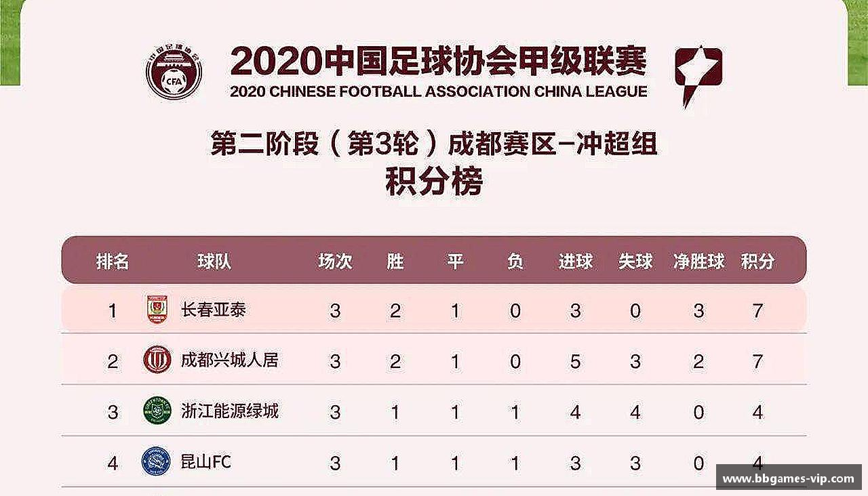868x496 pixels.
Task: Click the Chengdu Xingcheng (成都兴城人居) team crest
Action: (157, 360)
